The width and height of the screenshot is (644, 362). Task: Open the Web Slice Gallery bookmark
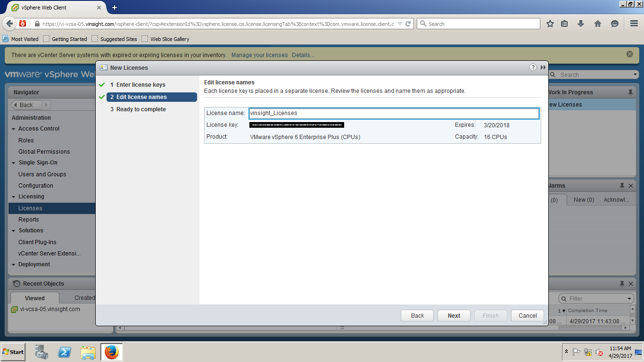(x=165, y=39)
